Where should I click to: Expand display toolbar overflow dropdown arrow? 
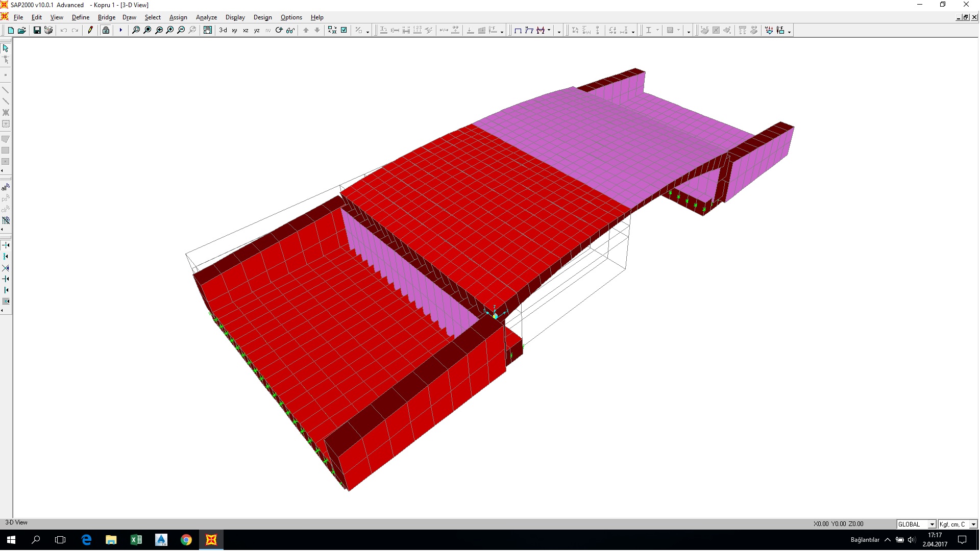pos(559,32)
